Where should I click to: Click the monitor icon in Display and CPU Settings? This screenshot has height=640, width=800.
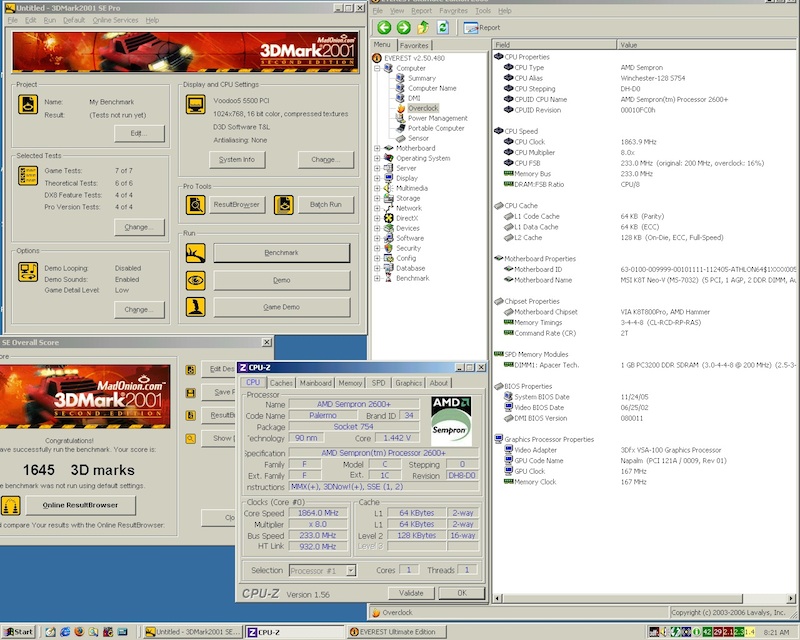click(x=195, y=104)
